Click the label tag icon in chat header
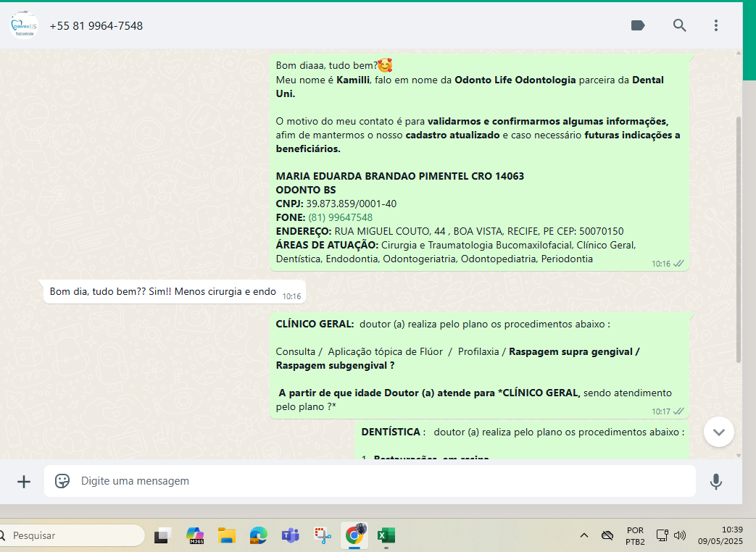Image resolution: width=756 pixels, height=552 pixels. (x=638, y=25)
